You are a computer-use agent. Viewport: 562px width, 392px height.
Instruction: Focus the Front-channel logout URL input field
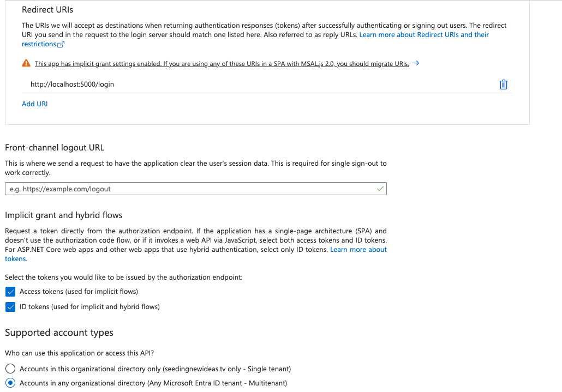coord(191,189)
